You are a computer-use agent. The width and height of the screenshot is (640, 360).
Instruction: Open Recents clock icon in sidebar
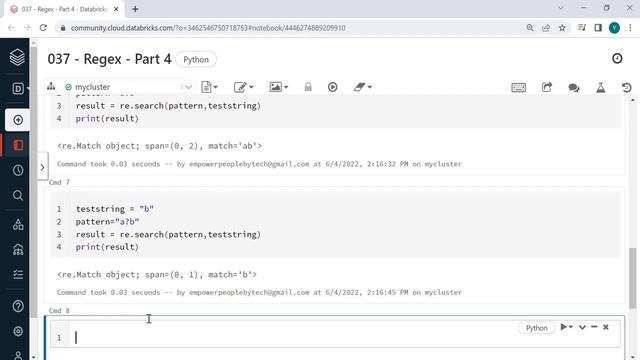point(18,170)
